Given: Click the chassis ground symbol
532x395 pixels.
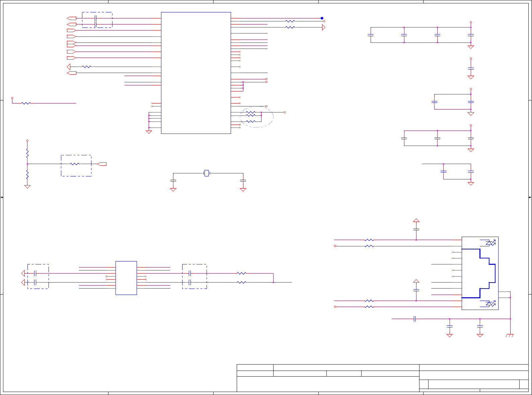Looking at the screenshot, I should (x=510, y=335).
